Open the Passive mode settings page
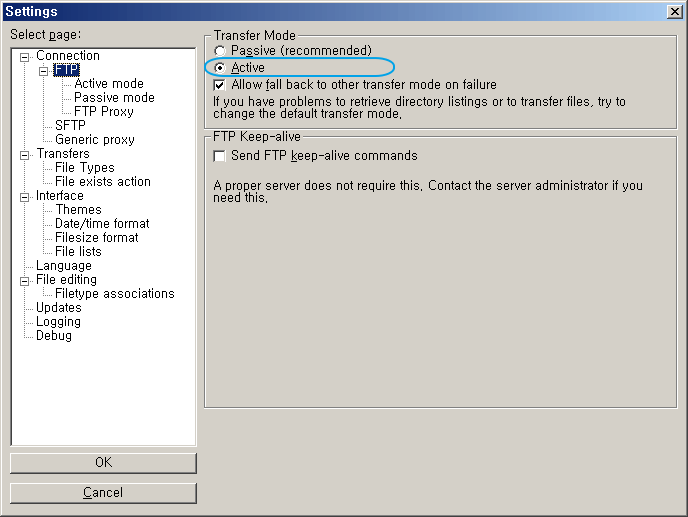This screenshot has height=517, width=688. tap(114, 97)
